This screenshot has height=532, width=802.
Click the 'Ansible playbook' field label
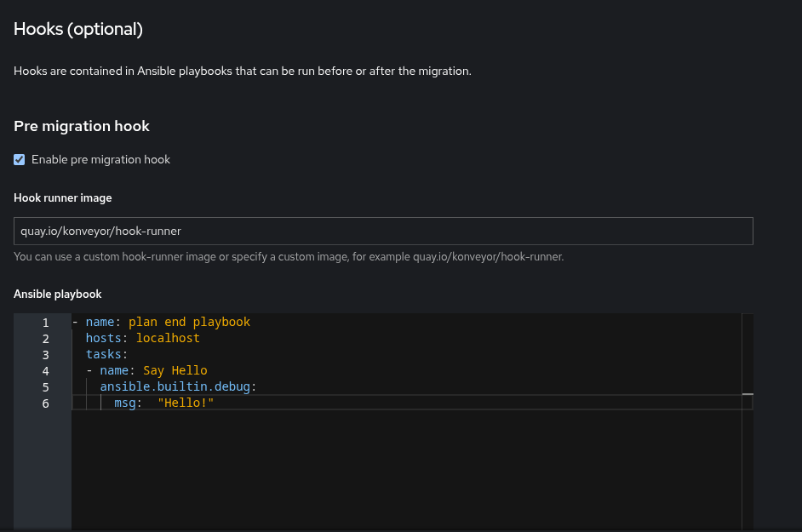58,295
